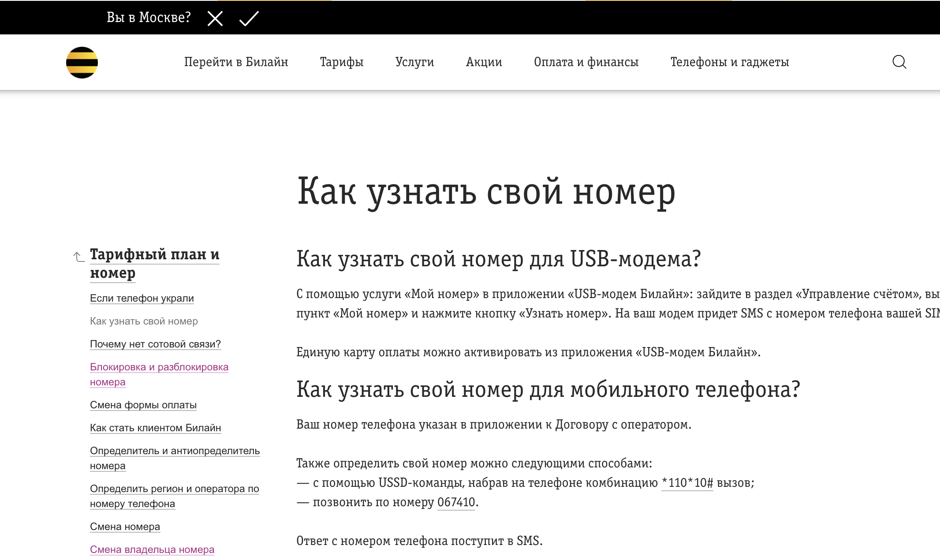The image size is (940, 560).
Task: Open the Смена формы оплаты page
Action: pos(144,405)
